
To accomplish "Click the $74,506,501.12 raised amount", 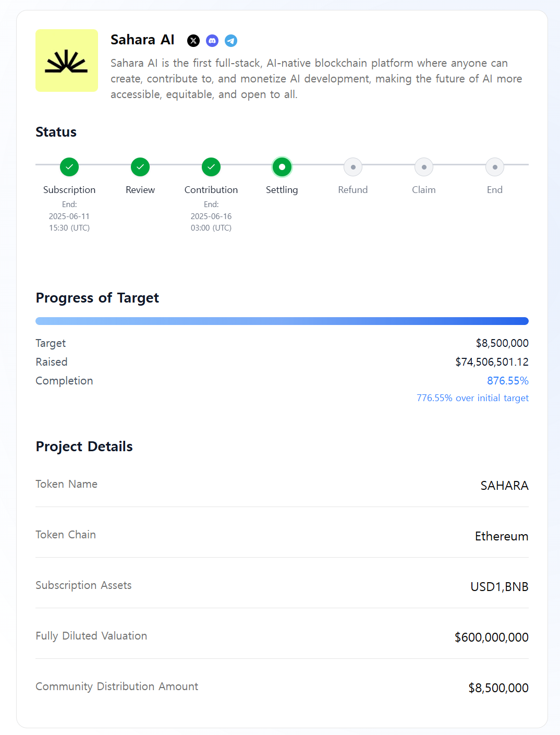I will click(x=492, y=362).
